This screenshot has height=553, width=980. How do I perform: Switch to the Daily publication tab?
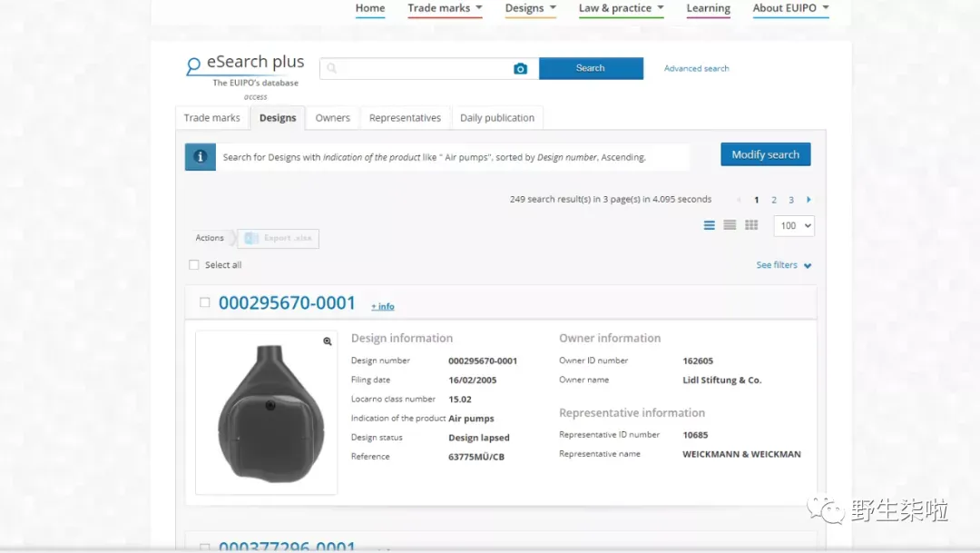click(x=497, y=118)
